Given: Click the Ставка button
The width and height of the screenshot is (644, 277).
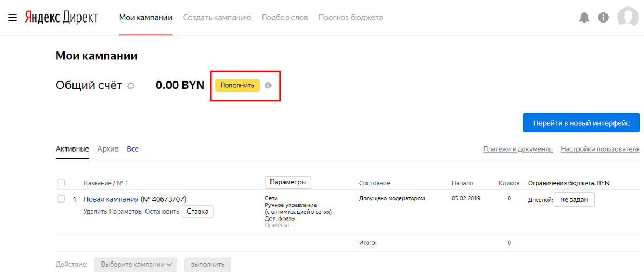Looking at the screenshot, I should click(x=197, y=212).
